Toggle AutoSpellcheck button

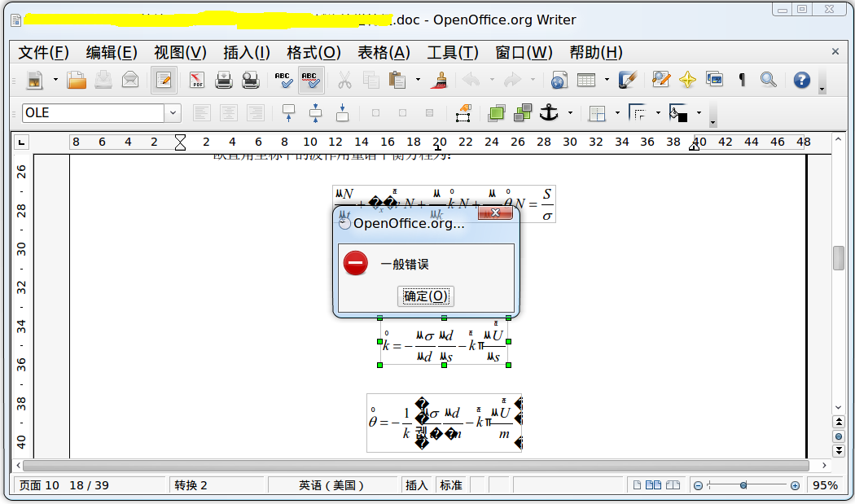click(x=311, y=80)
